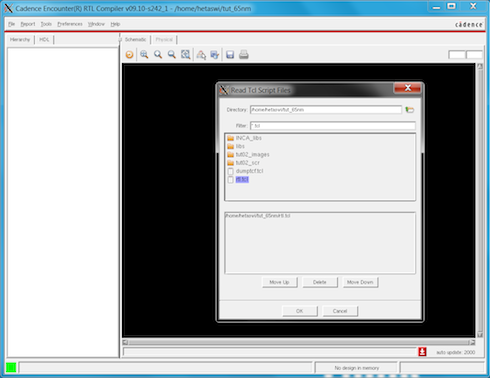Click the tut02_images folder icon
The width and height of the screenshot is (490, 378).
click(230, 155)
